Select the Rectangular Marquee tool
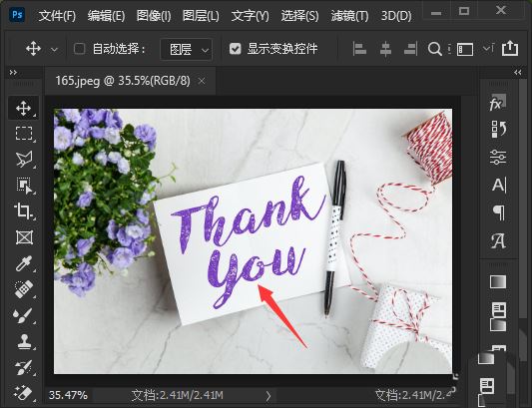 (24, 134)
